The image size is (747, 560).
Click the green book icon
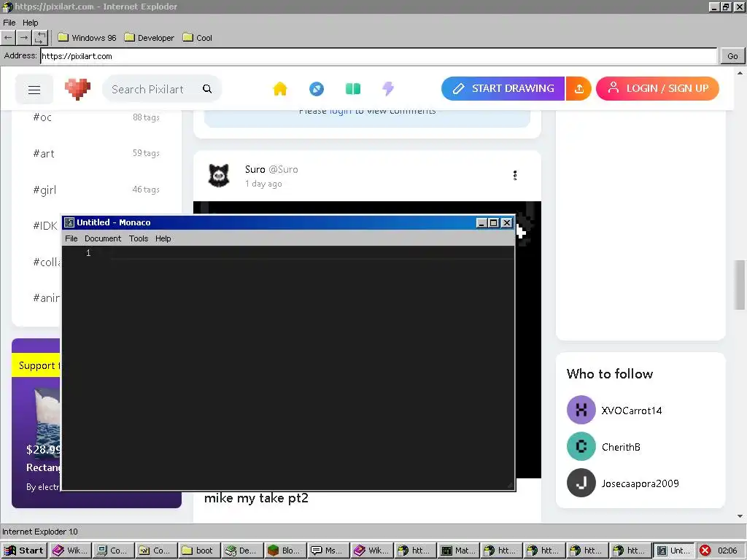coord(353,88)
